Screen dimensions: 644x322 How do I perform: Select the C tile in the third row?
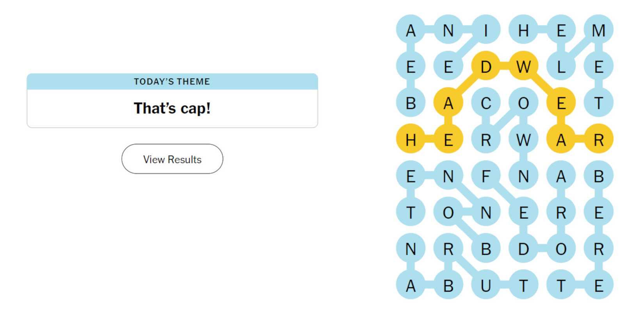pos(486,103)
